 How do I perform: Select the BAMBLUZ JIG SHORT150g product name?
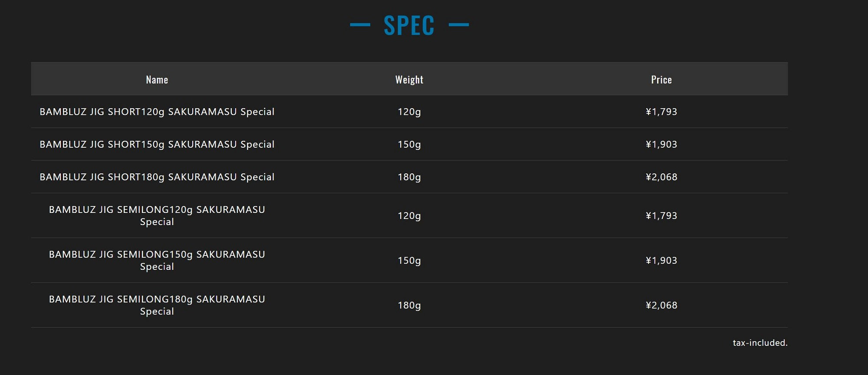(157, 144)
